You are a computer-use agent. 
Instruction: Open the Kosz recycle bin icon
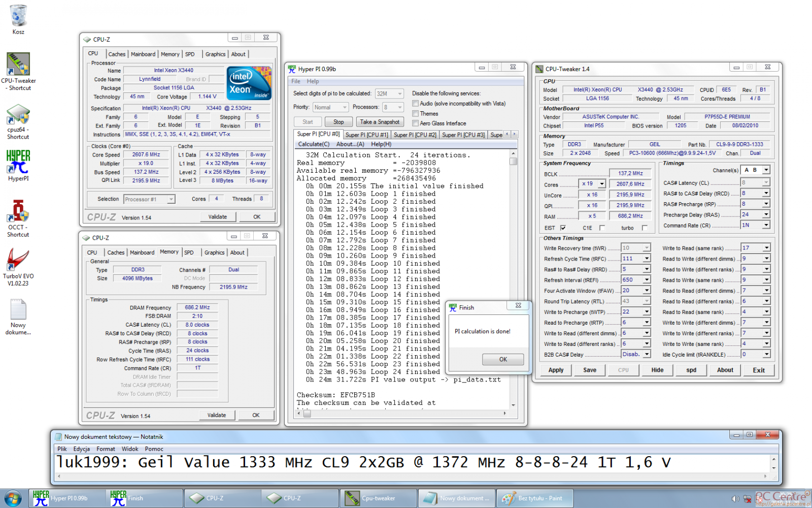click(x=18, y=16)
